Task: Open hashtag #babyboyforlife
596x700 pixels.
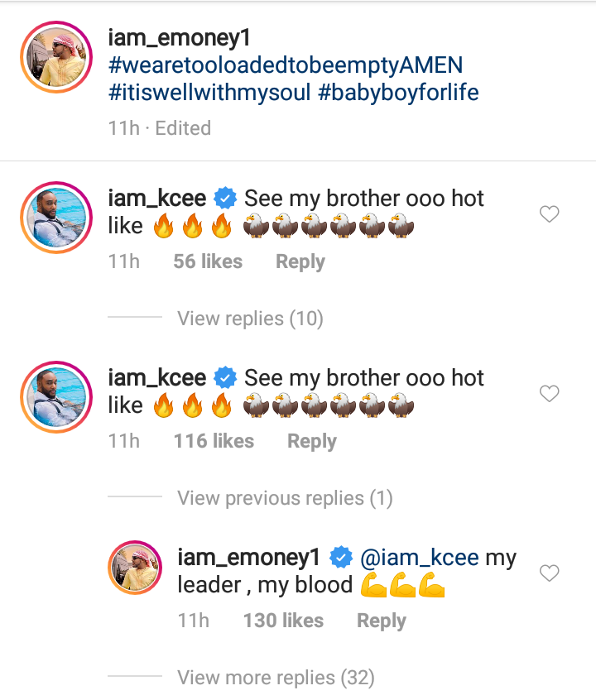Action: coord(398,92)
